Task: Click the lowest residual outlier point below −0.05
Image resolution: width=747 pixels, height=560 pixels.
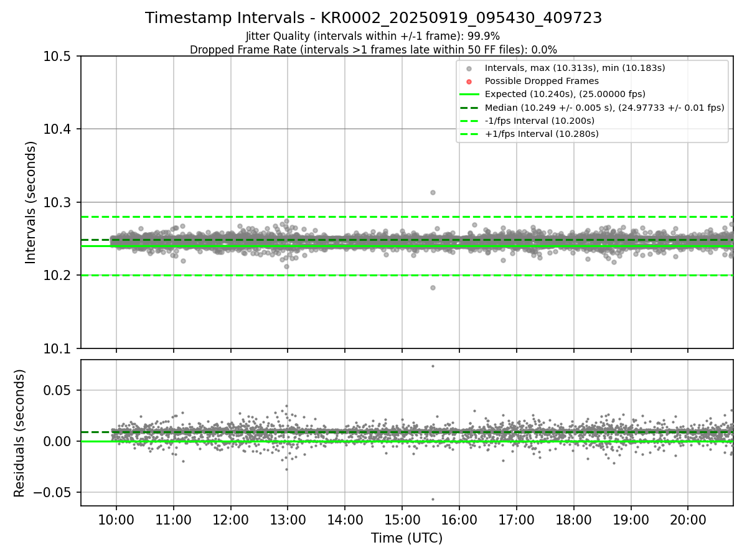Action: point(433,499)
